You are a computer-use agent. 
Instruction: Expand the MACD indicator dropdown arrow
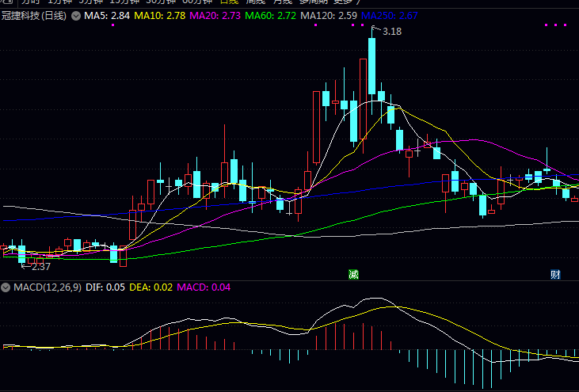pos(6,287)
